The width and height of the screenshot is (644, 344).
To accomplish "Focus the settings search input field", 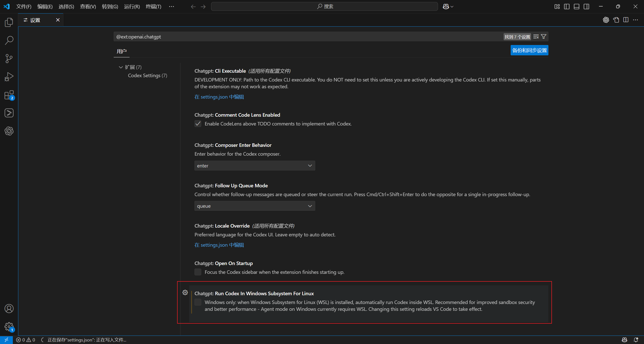I will click(308, 37).
